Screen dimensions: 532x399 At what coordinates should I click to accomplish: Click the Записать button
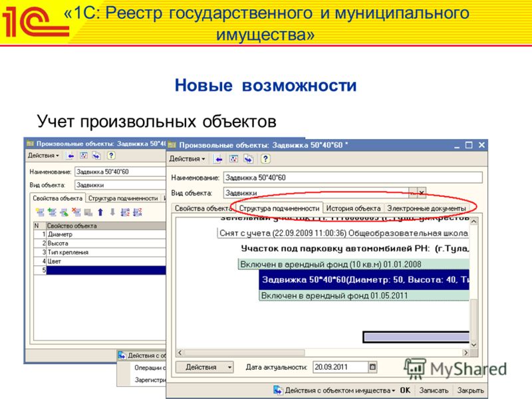tap(434, 390)
